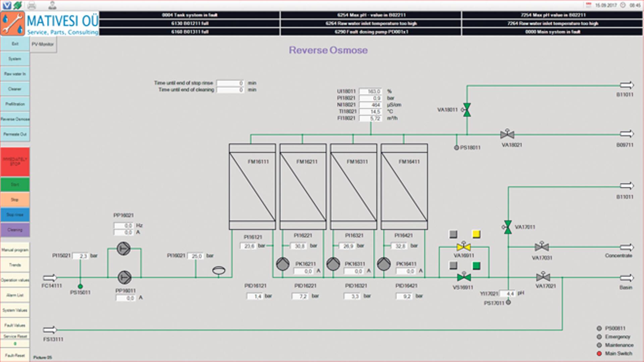Click the yellow VA16911 valve icon
644x362 pixels.
[x=464, y=247]
